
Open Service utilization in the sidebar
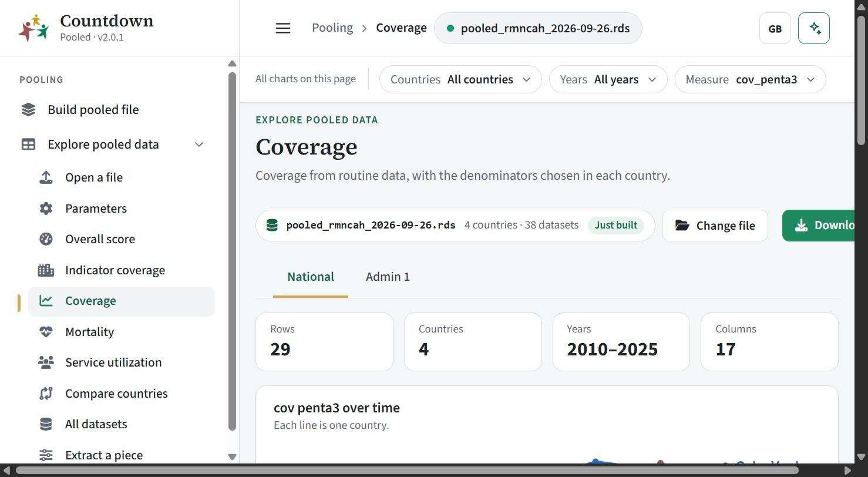pos(122,362)
